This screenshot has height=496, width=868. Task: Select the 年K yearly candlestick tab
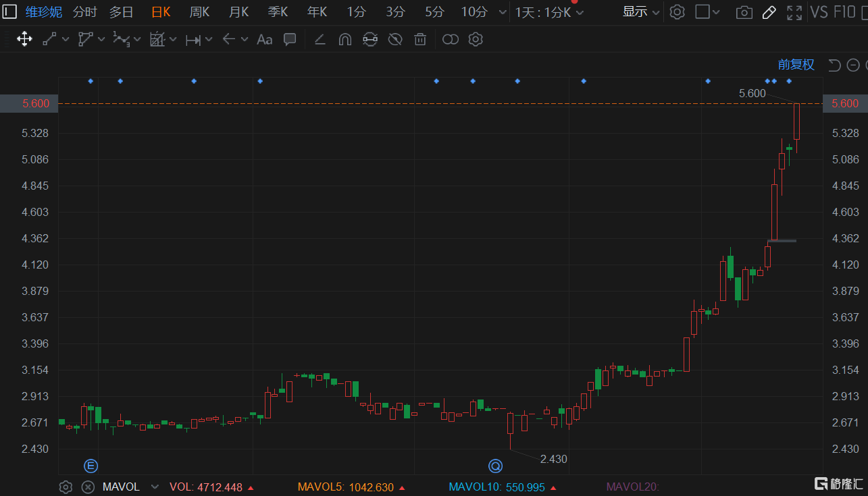click(x=317, y=11)
